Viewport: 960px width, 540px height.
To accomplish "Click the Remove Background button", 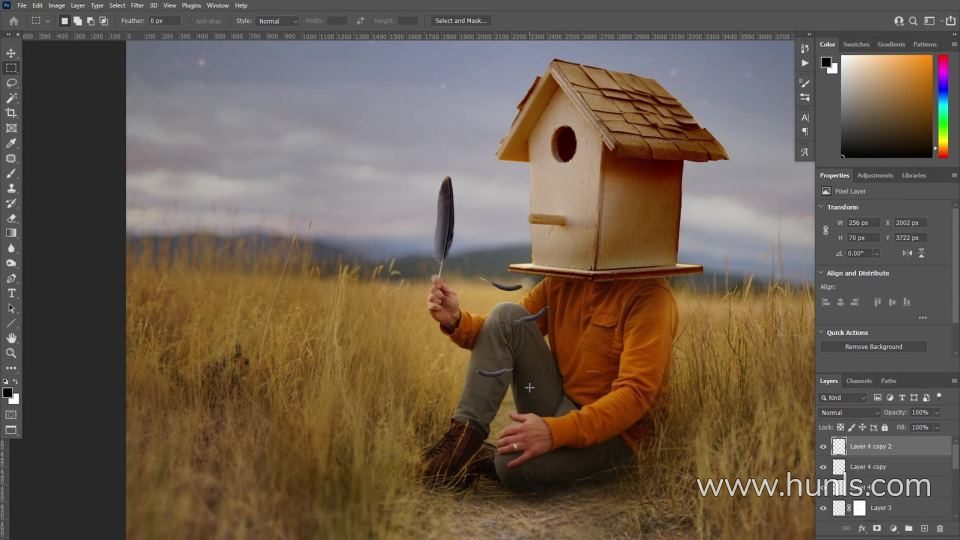I will click(874, 347).
